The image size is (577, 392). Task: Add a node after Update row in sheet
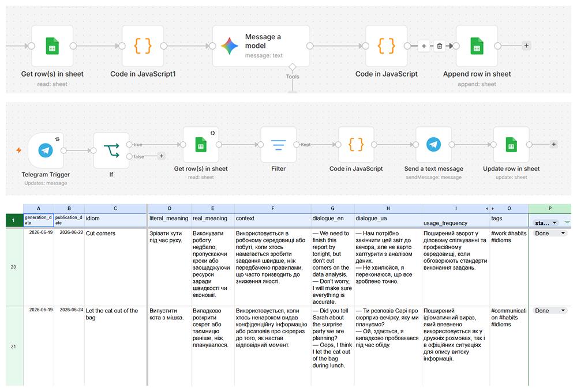(554, 144)
